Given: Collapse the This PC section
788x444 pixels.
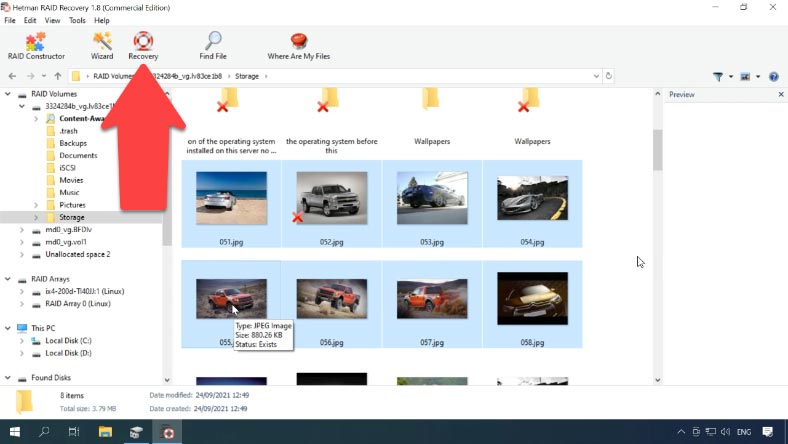Looking at the screenshot, I should tap(8, 328).
